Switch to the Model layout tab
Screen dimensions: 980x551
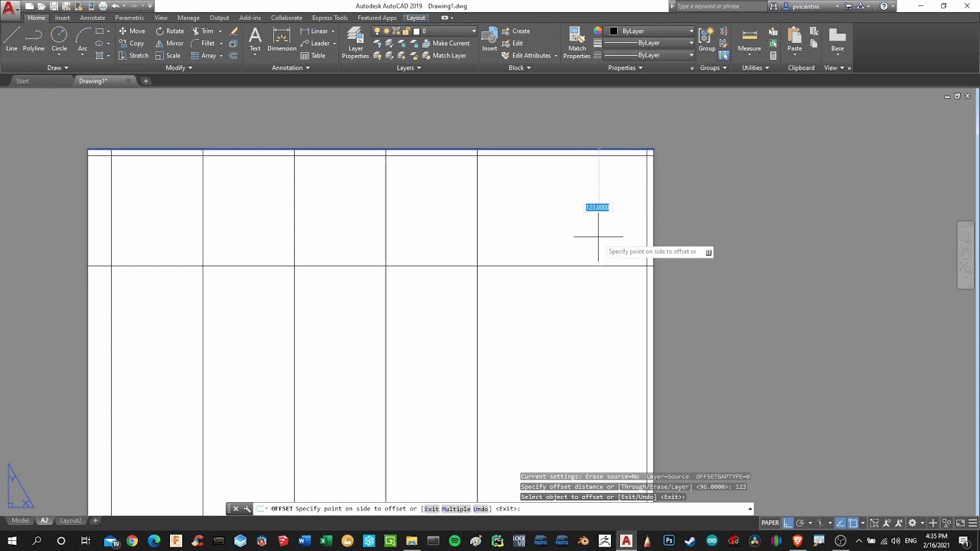(20, 520)
